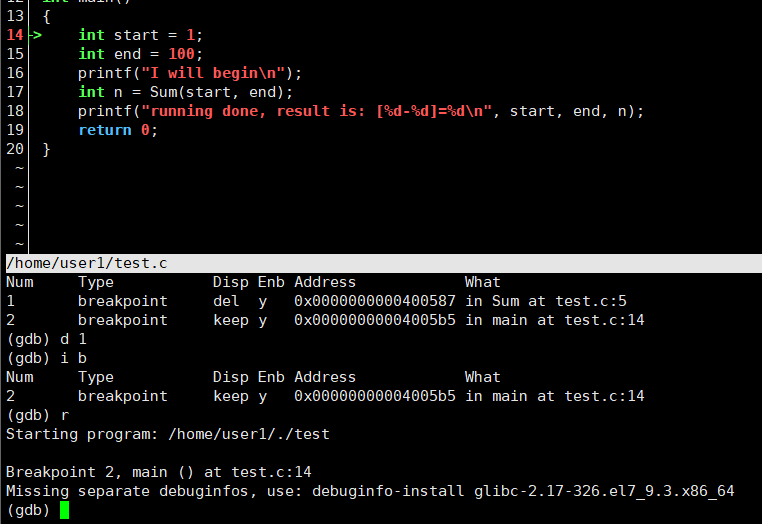Click the number 100 on line 15
762x524 pixels.
point(181,54)
